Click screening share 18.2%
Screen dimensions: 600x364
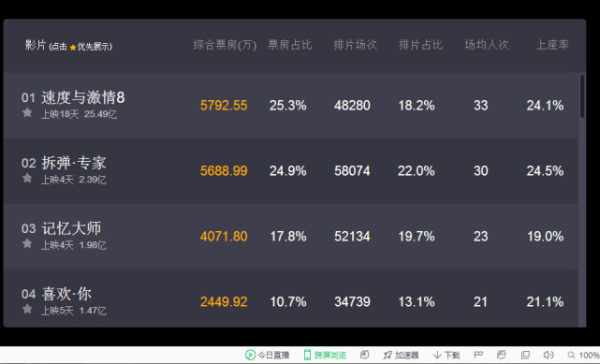click(x=417, y=105)
